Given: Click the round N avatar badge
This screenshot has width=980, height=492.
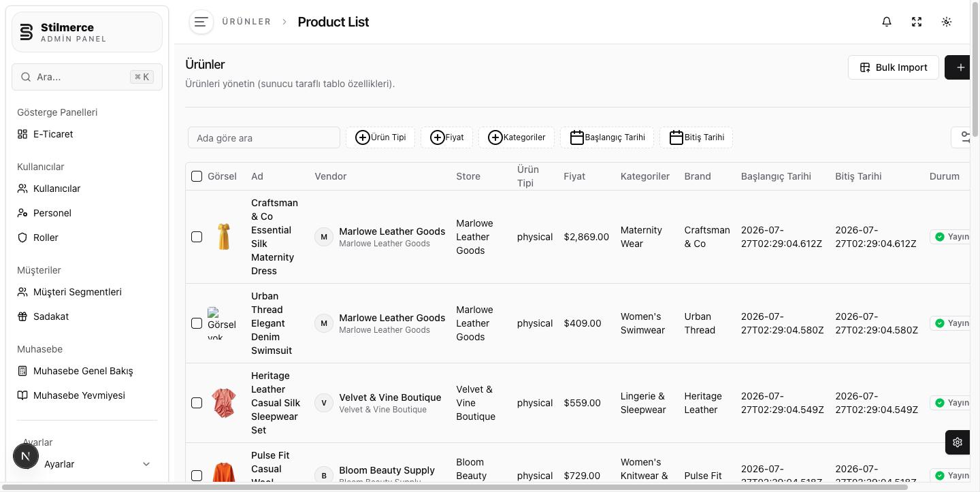Looking at the screenshot, I should tap(26, 456).
